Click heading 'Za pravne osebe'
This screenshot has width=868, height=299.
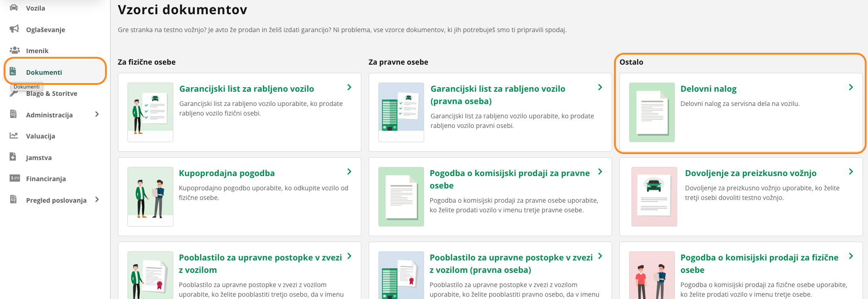click(x=398, y=62)
